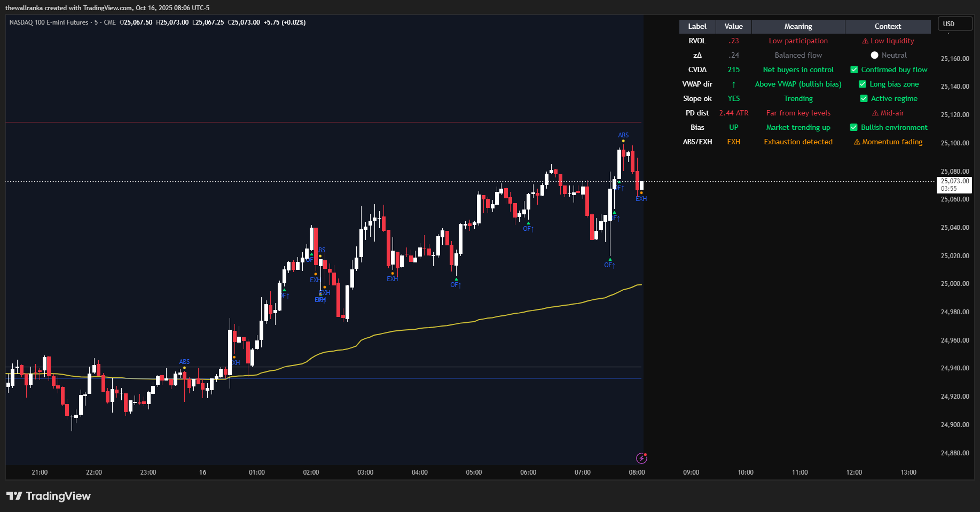Click the 'Net buyers in control' cell

point(798,70)
